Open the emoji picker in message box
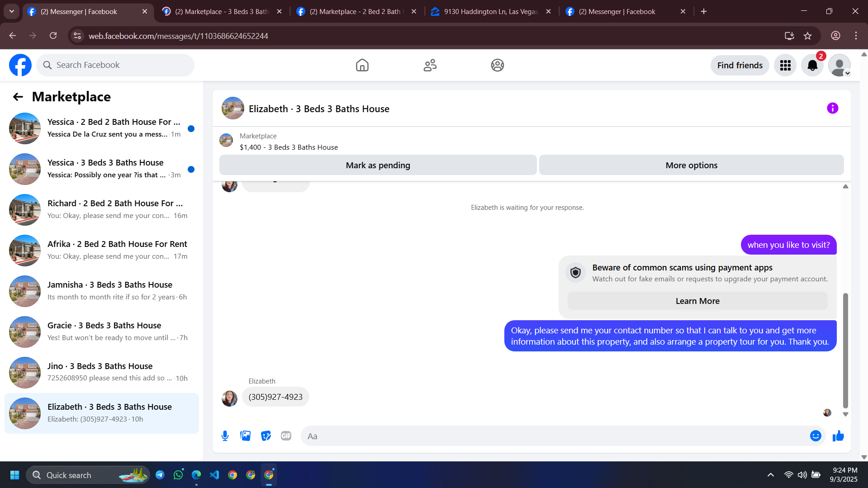The width and height of the screenshot is (868, 488). coord(816,436)
